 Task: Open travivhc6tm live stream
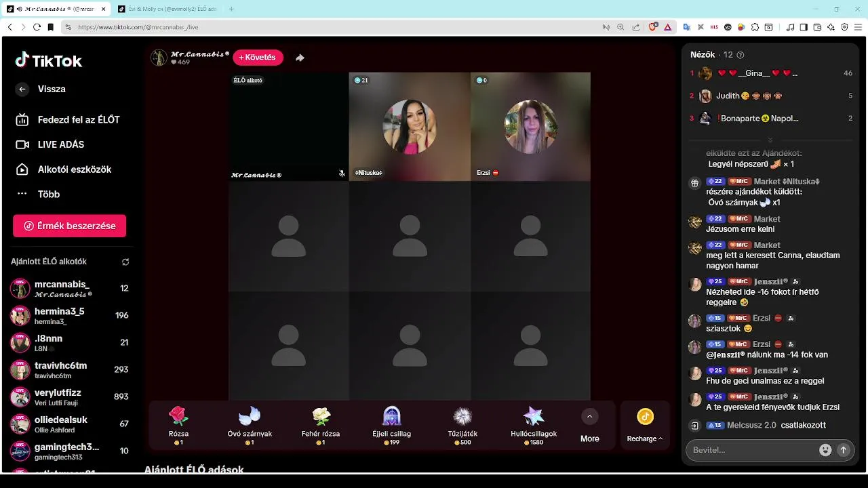(x=69, y=370)
